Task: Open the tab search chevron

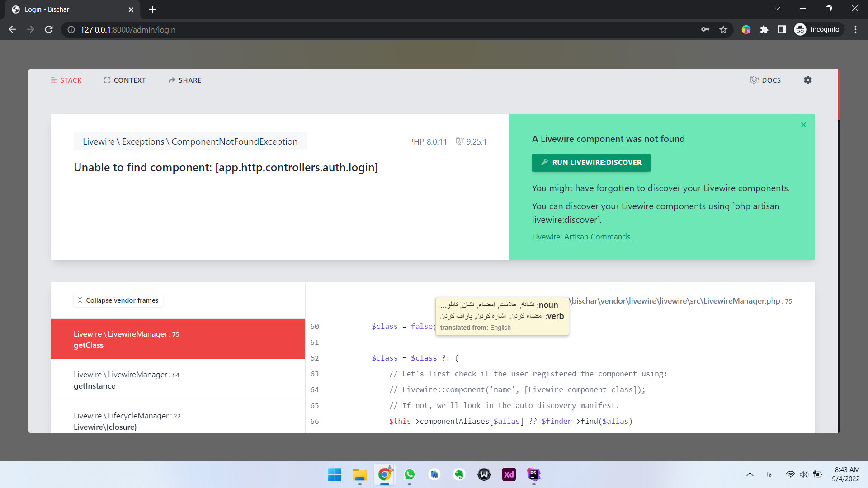Action: pyautogui.click(x=777, y=8)
